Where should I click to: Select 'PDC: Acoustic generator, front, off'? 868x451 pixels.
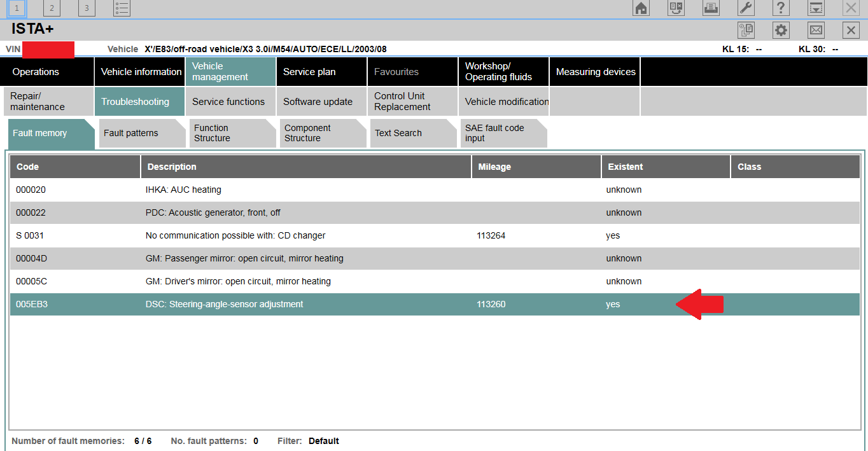pos(213,213)
